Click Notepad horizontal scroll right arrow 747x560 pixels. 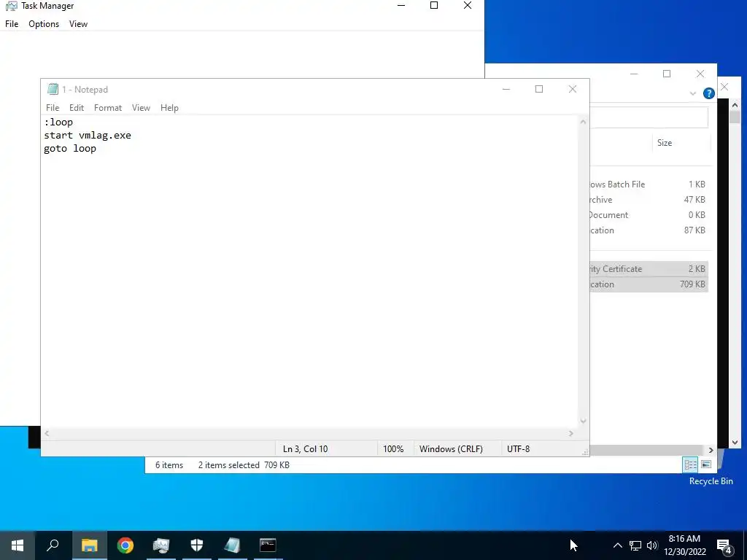coord(570,433)
